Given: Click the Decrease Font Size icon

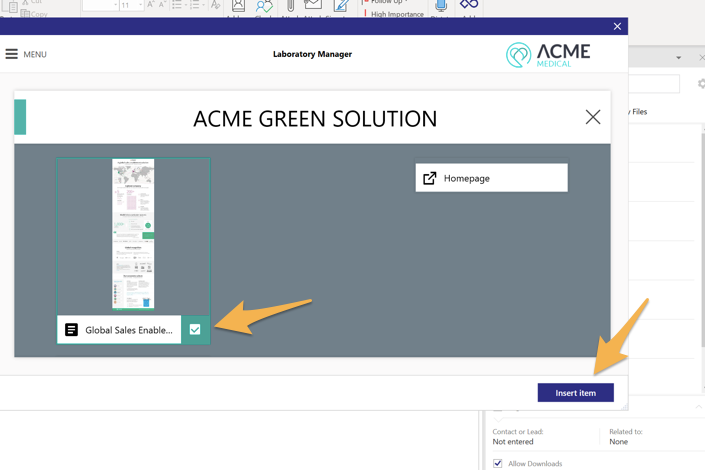Looking at the screenshot, I should click(162, 4).
